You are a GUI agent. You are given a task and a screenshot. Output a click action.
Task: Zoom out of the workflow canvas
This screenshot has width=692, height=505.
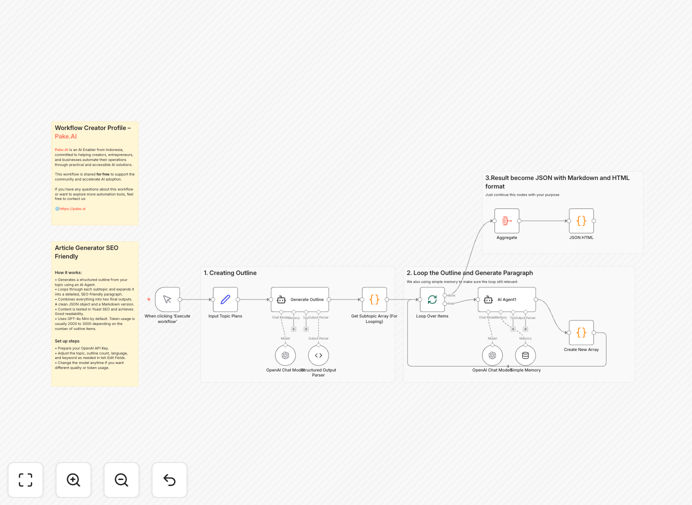[x=121, y=480]
